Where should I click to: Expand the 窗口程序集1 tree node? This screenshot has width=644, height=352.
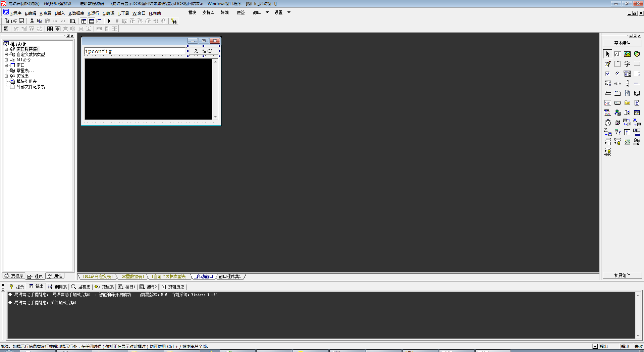click(x=6, y=49)
